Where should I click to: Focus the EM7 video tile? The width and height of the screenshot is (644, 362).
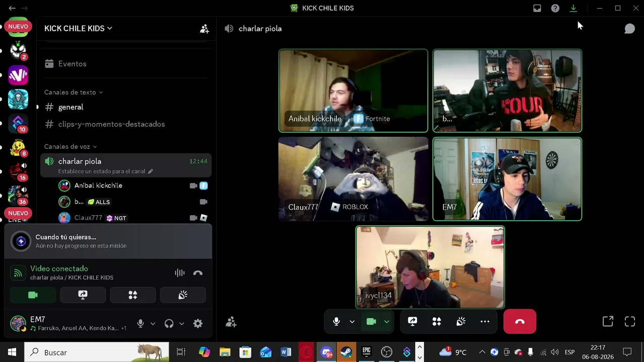507,179
